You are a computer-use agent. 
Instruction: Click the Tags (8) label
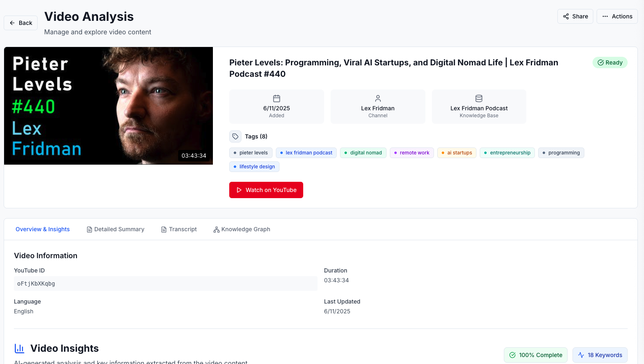[x=256, y=136]
